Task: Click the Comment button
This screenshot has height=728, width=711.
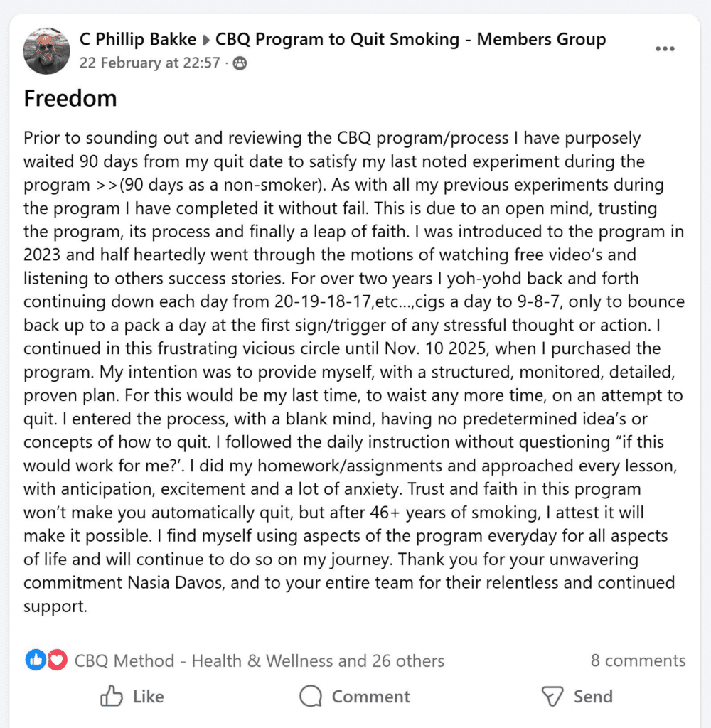Action: pos(355,697)
